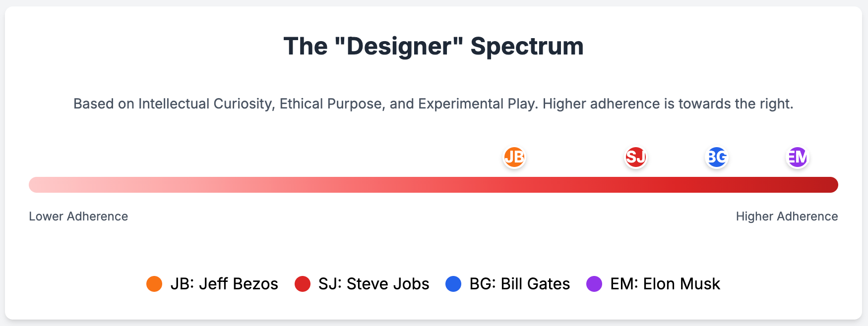Click the "Higher Adherence" label
868x326 pixels.
click(787, 217)
